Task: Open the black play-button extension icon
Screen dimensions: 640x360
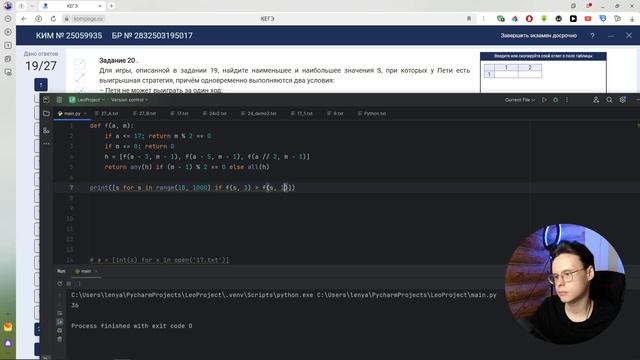Action: (x=573, y=19)
